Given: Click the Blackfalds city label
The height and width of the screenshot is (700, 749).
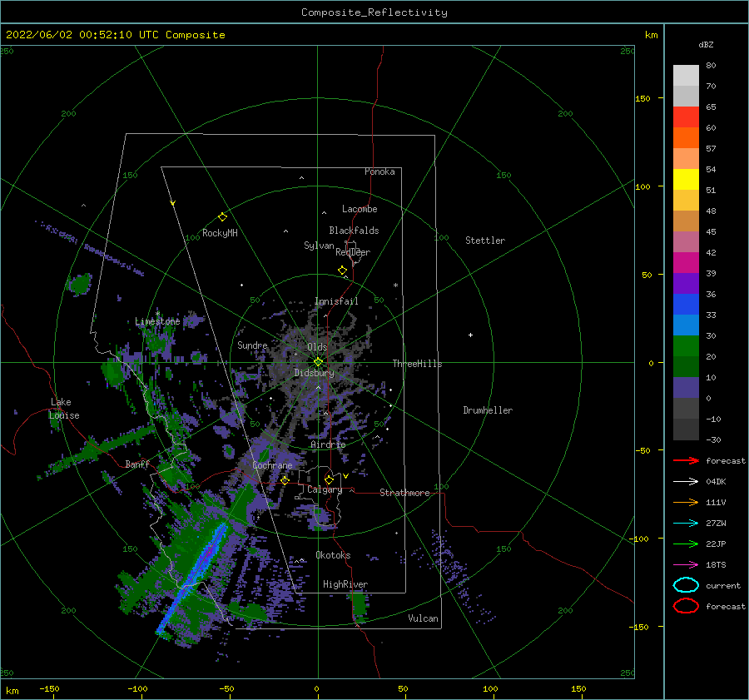Looking at the screenshot, I should coord(354,231).
